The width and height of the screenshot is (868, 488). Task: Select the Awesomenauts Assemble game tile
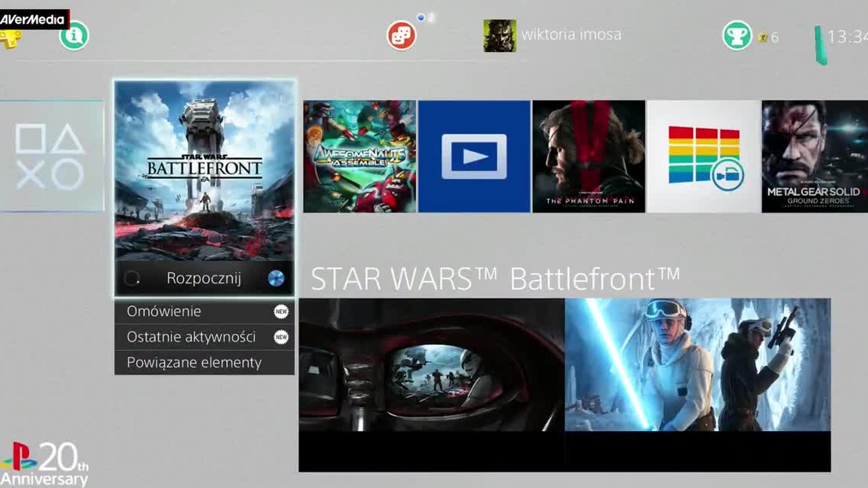click(x=359, y=157)
